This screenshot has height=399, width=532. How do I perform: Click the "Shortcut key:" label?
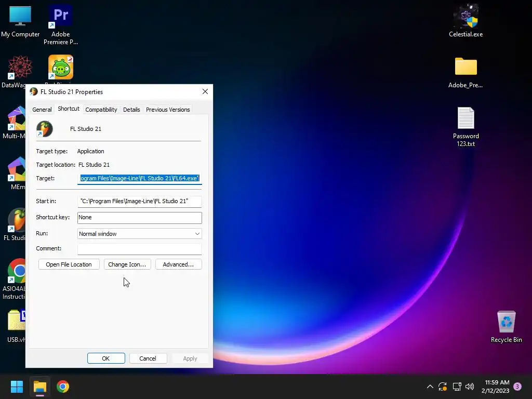pyautogui.click(x=52, y=217)
